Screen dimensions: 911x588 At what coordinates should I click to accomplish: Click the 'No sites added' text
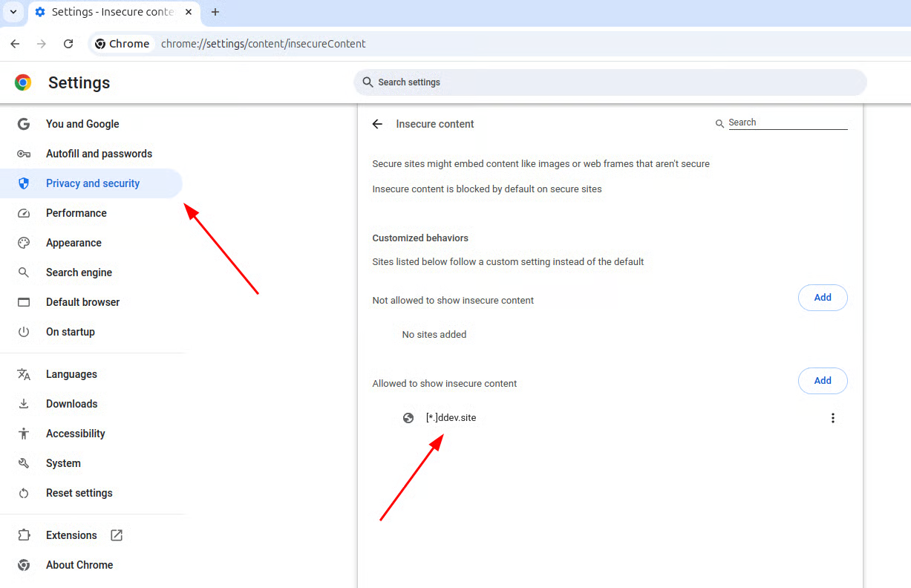click(434, 335)
